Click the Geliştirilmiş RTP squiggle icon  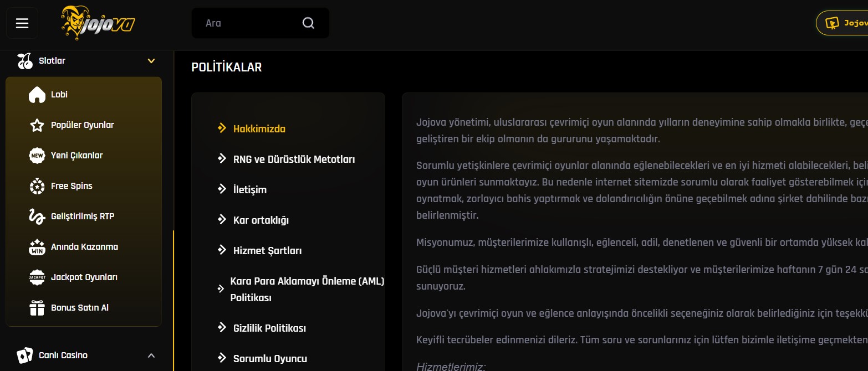37,216
